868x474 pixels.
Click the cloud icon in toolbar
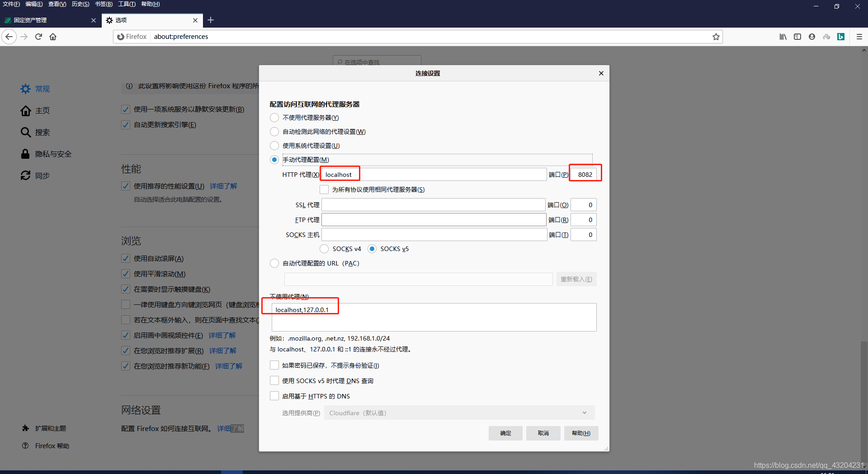(x=826, y=37)
